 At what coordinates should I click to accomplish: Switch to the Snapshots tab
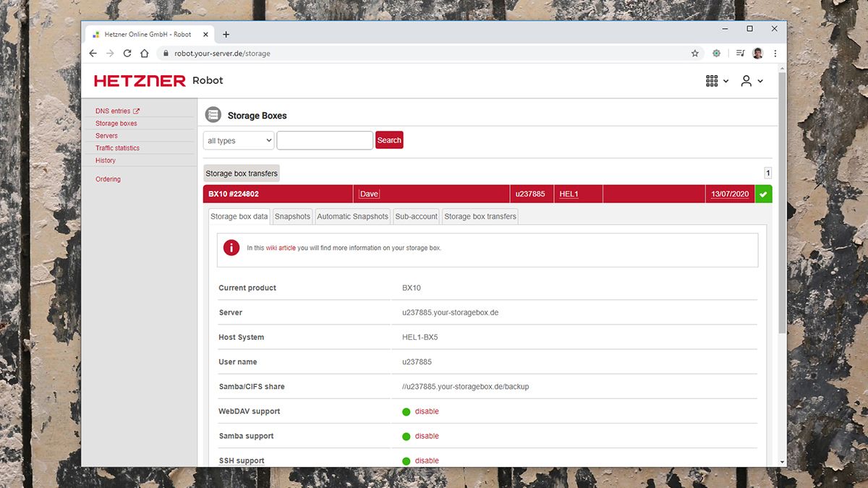pyautogui.click(x=292, y=215)
